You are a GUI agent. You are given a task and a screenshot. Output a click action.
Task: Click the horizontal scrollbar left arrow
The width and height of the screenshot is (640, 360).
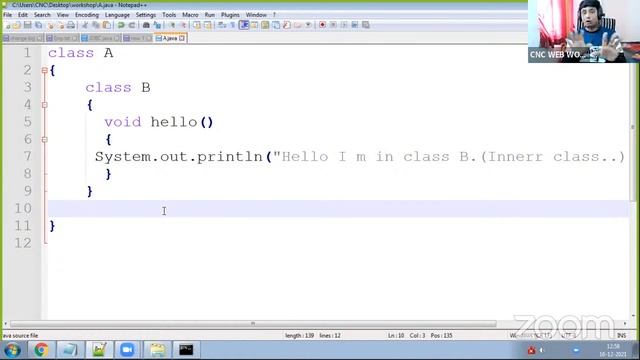(5, 324)
